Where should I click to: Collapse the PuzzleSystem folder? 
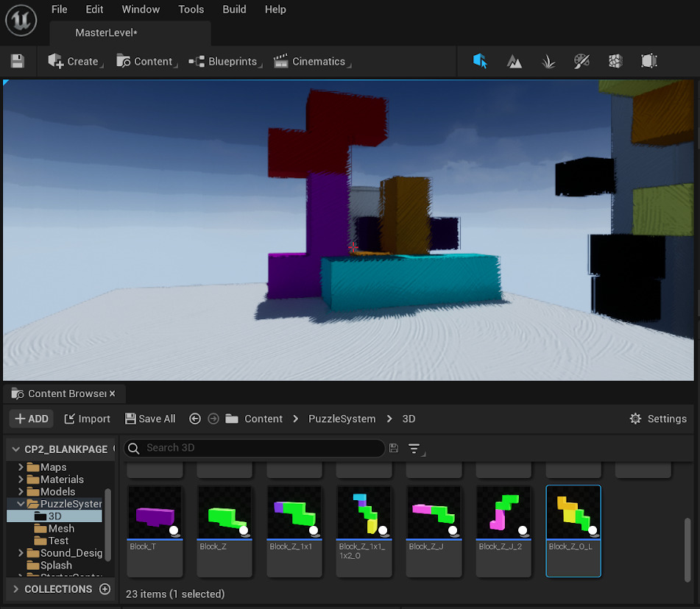pyautogui.click(x=20, y=504)
